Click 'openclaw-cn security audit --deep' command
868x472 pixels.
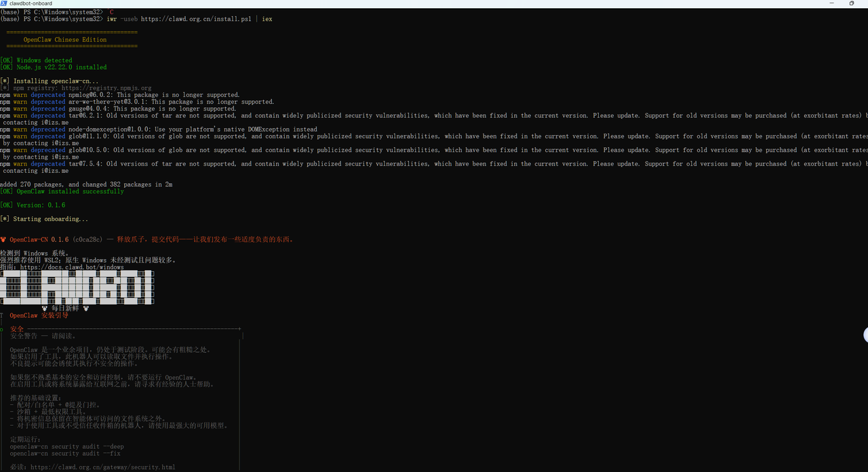(67, 447)
